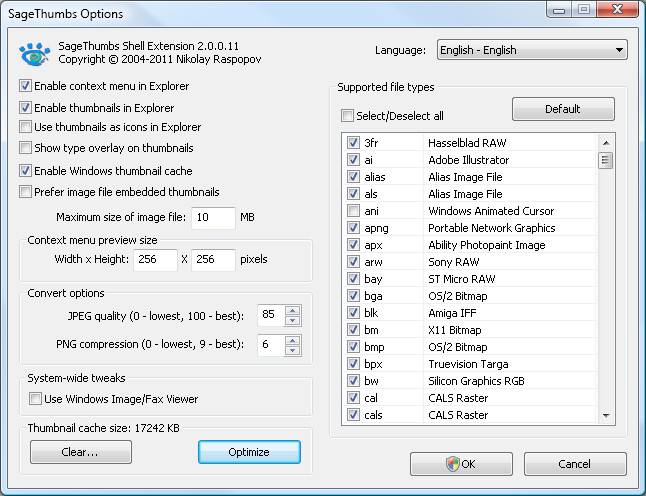
Task: Uncheck the ai Adobe Illustrator file type
Action: 353,159
